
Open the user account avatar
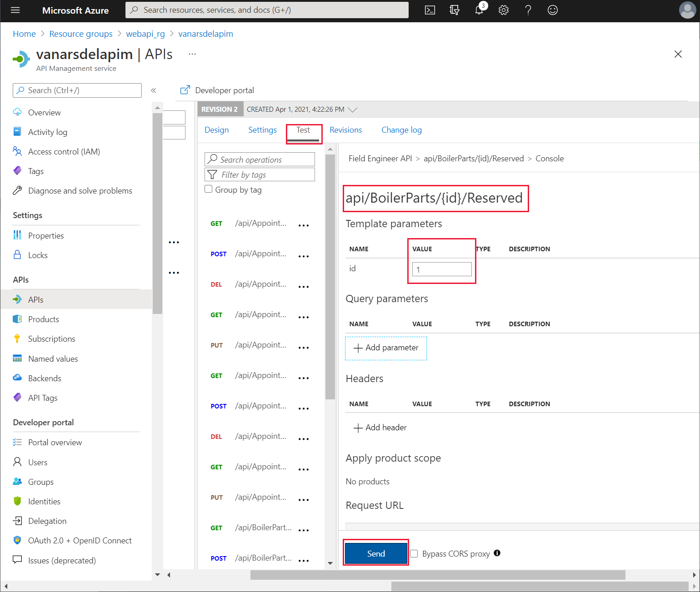687,10
